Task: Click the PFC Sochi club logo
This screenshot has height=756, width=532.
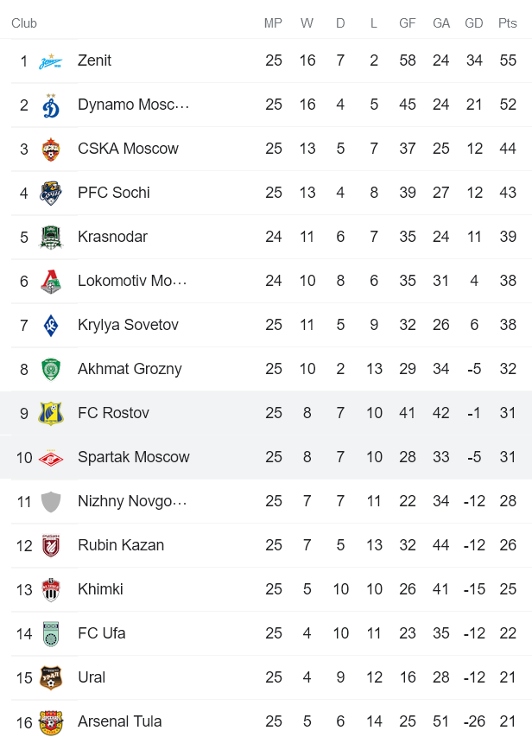Action: point(49,193)
